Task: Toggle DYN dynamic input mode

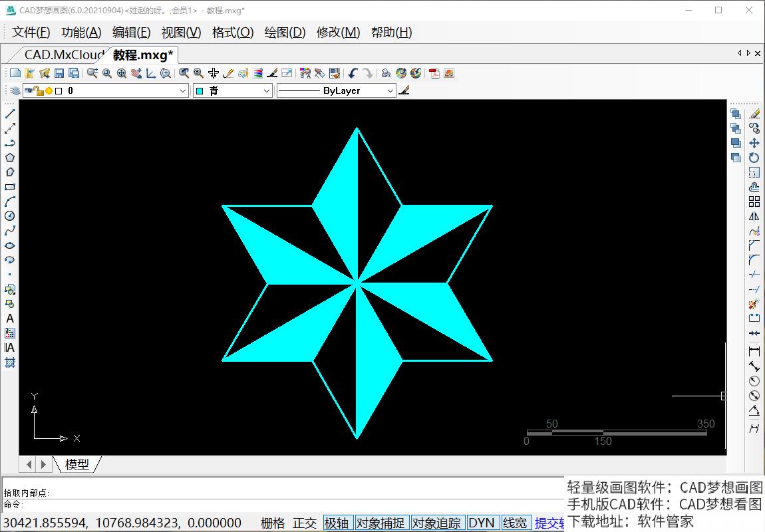Action: [x=483, y=523]
